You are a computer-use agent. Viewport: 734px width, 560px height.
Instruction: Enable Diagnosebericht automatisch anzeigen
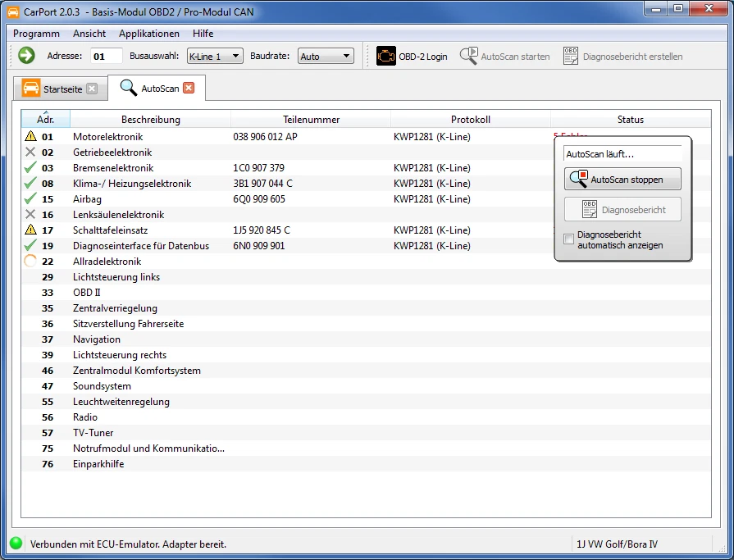568,238
